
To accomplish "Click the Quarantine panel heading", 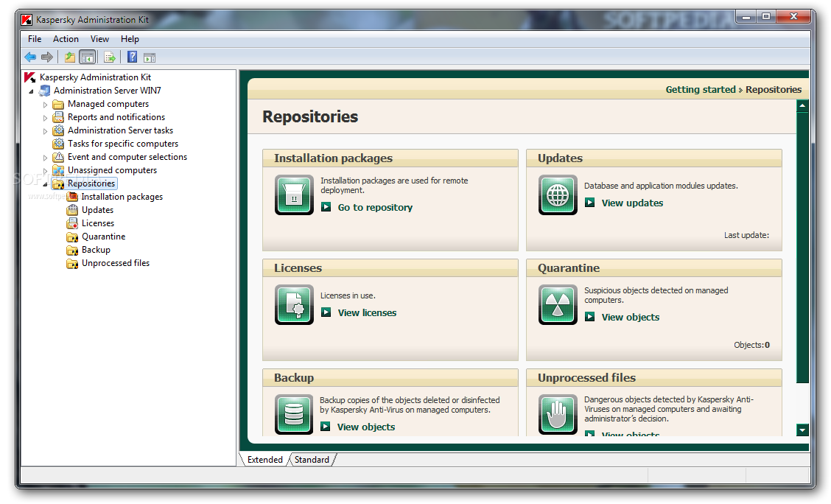I will click(x=569, y=268).
